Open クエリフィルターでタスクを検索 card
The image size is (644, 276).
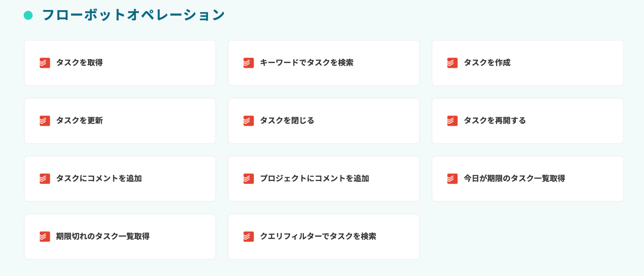coord(324,236)
